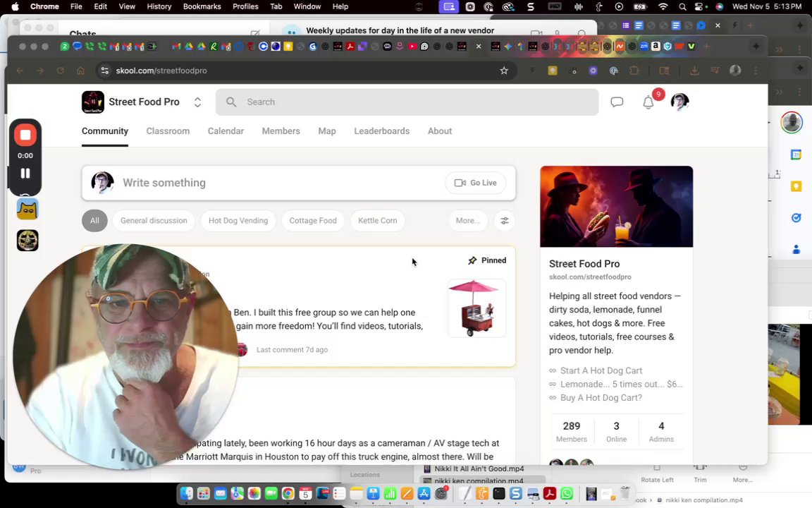812x508 pixels.
Task: Select the Community tab
Action: (104, 131)
